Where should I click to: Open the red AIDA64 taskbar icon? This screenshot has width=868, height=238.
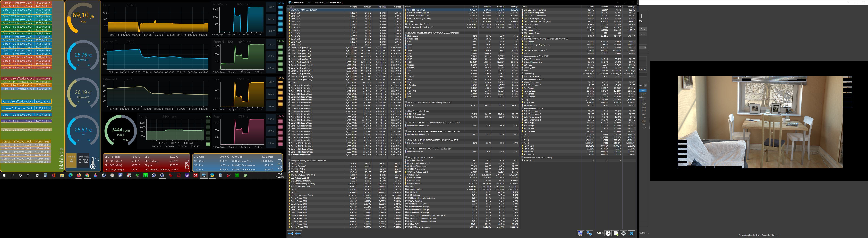tap(195, 176)
